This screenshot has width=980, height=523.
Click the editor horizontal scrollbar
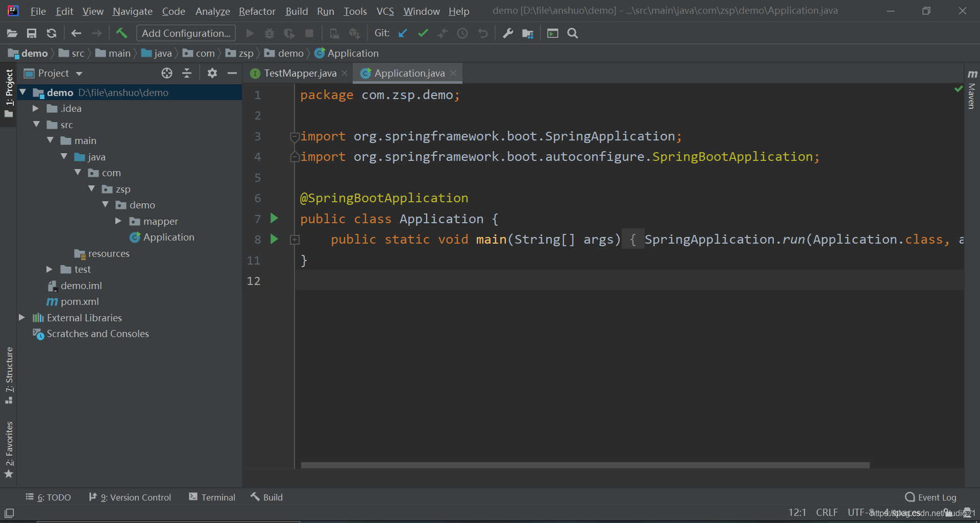pos(585,465)
